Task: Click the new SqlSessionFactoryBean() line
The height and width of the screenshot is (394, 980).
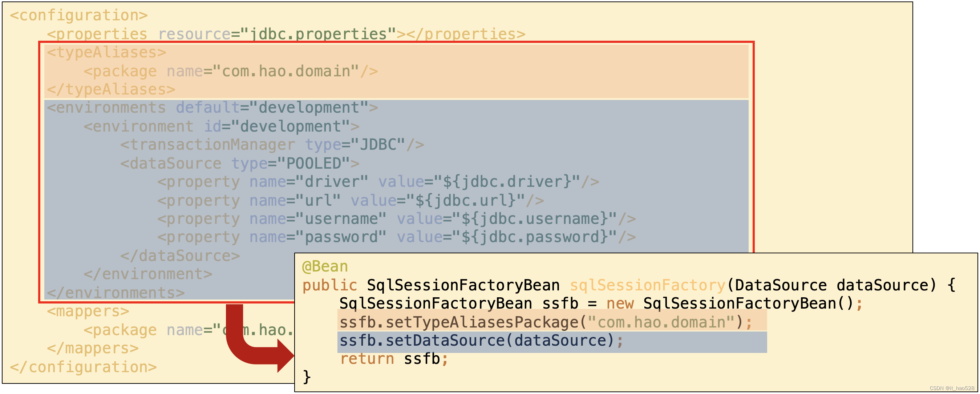Action: pyautogui.click(x=601, y=303)
